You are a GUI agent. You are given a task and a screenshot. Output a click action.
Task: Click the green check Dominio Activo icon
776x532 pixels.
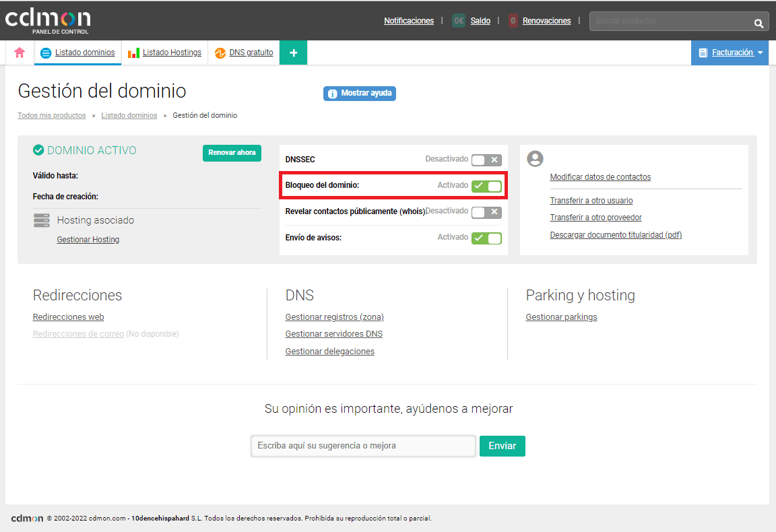tap(38, 150)
